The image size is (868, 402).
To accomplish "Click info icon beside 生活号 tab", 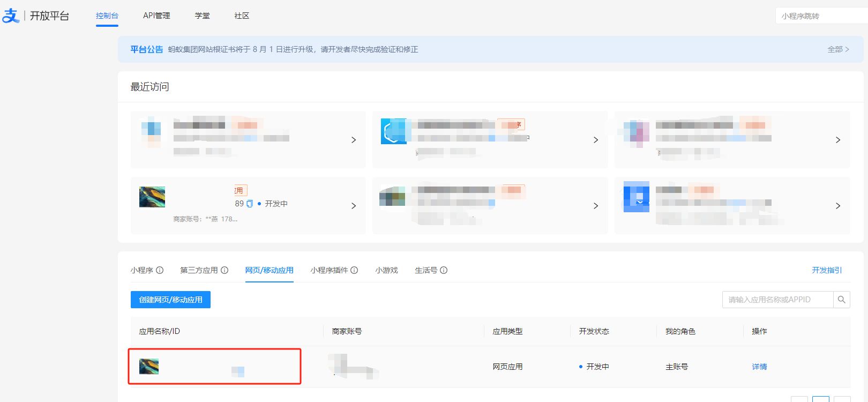I will click(x=444, y=270).
